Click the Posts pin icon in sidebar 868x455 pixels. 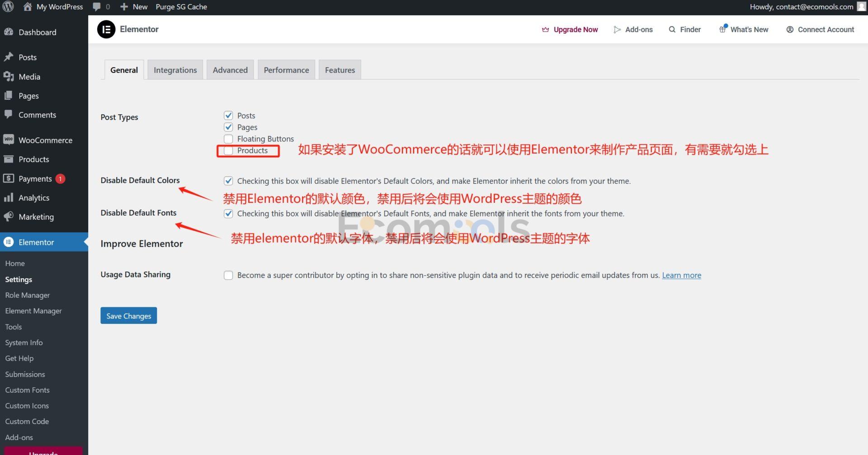click(9, 57)
